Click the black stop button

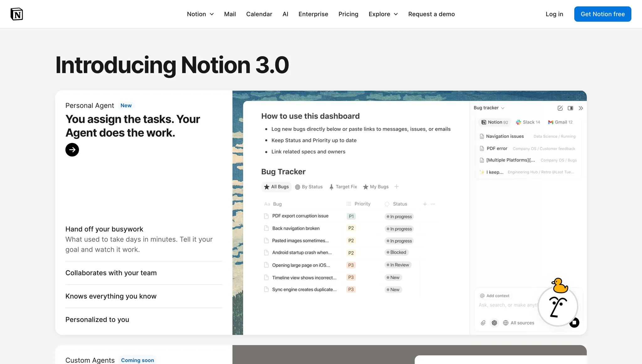point(574,322)
